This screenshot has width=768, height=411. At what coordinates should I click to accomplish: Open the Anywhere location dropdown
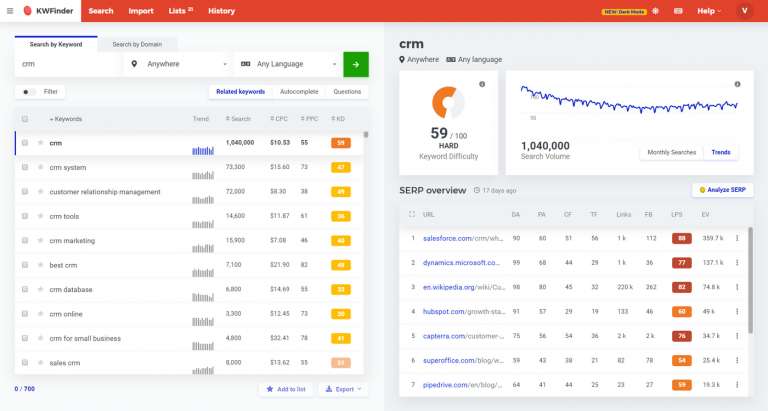tap(179, 64)
